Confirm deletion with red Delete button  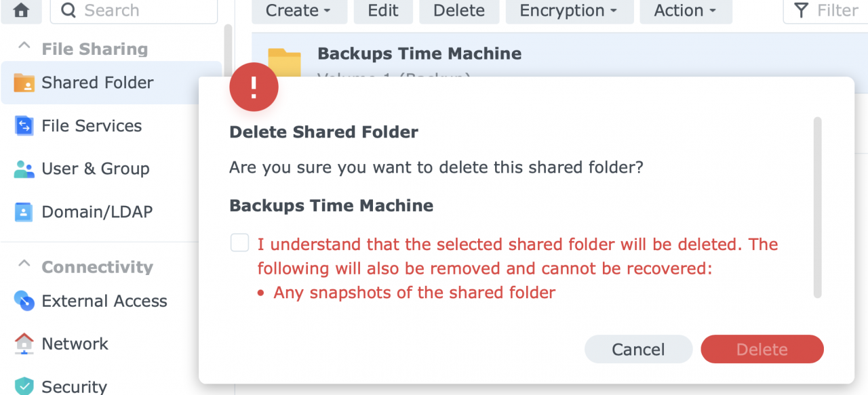pyautogui.click(x=762, y=349)
